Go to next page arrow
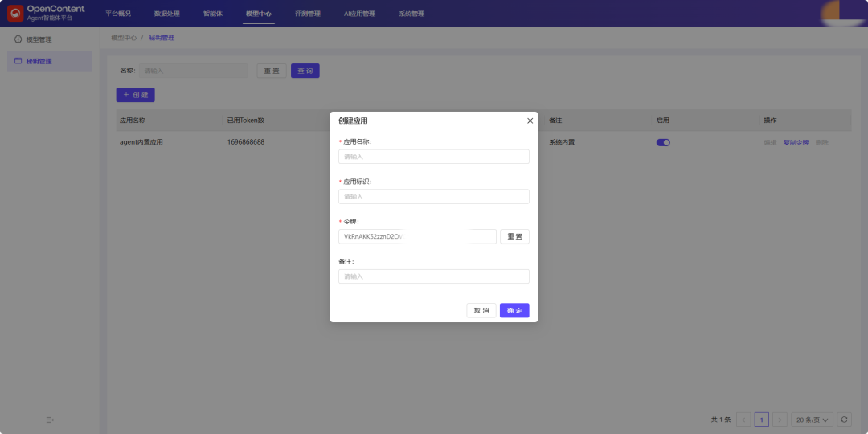 [780, 420]
